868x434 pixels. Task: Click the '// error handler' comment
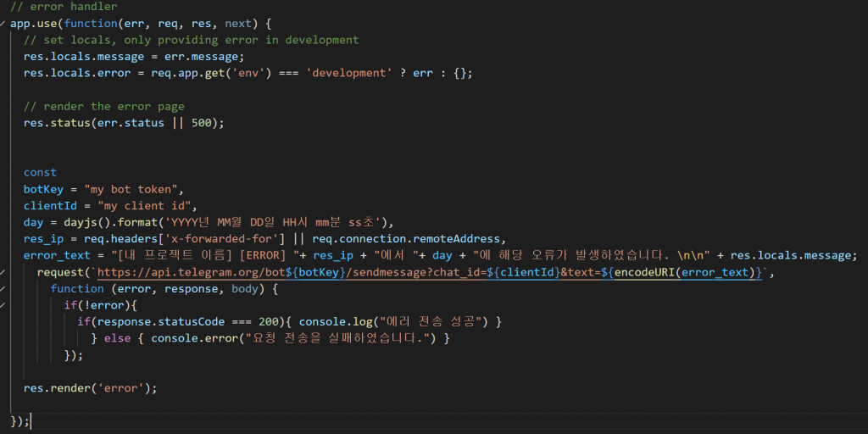[x=64, y=7]
